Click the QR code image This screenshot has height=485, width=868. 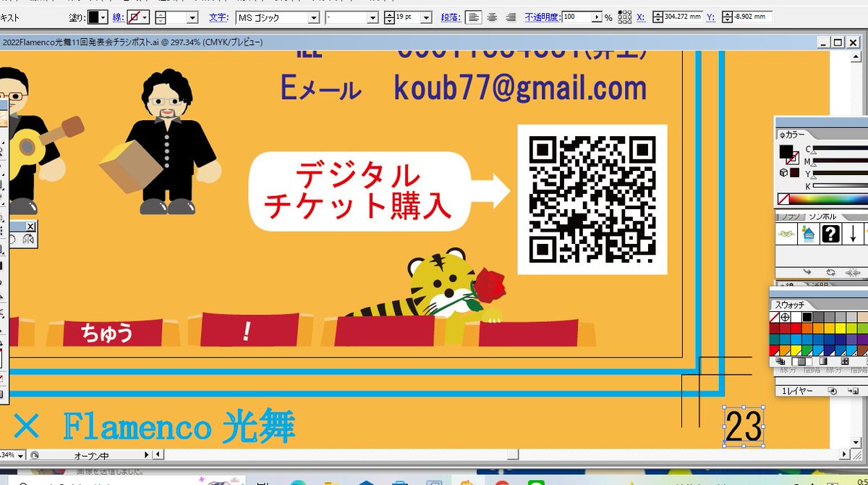pyautogui.click(x=592, y=200)
